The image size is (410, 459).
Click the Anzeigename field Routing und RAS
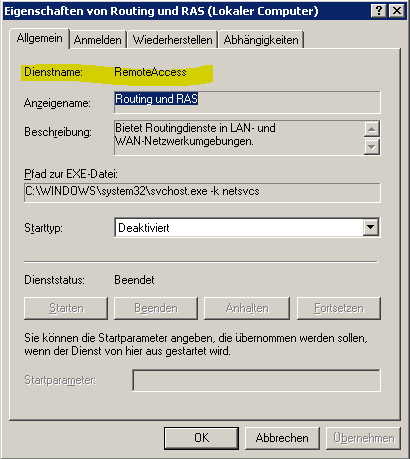(x=247, y=102)
